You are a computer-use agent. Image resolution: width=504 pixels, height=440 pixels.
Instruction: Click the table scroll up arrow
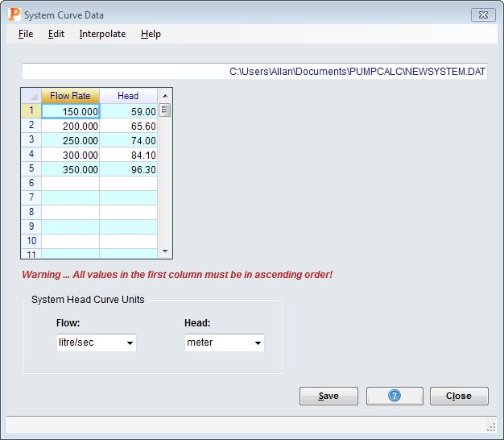coord(165,96)
